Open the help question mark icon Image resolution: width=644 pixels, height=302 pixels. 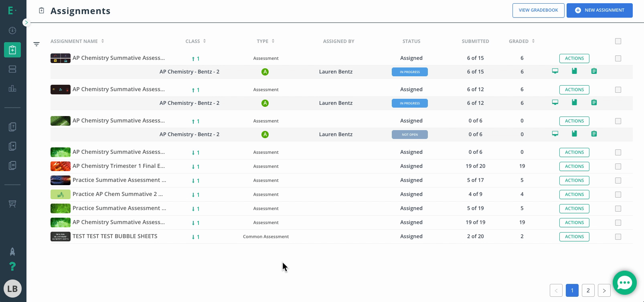pyautogui.click(x=12, y=266)
